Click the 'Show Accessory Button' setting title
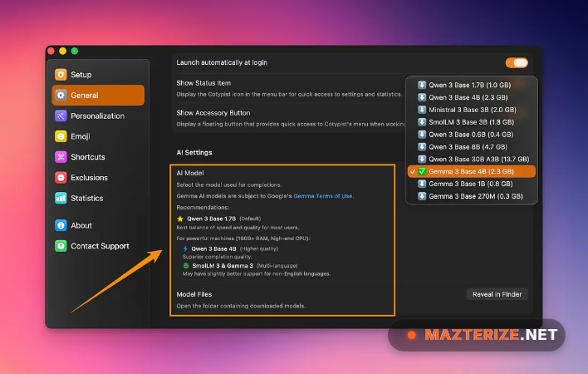This screenshot has height=374, width=588. click(213, 113)
